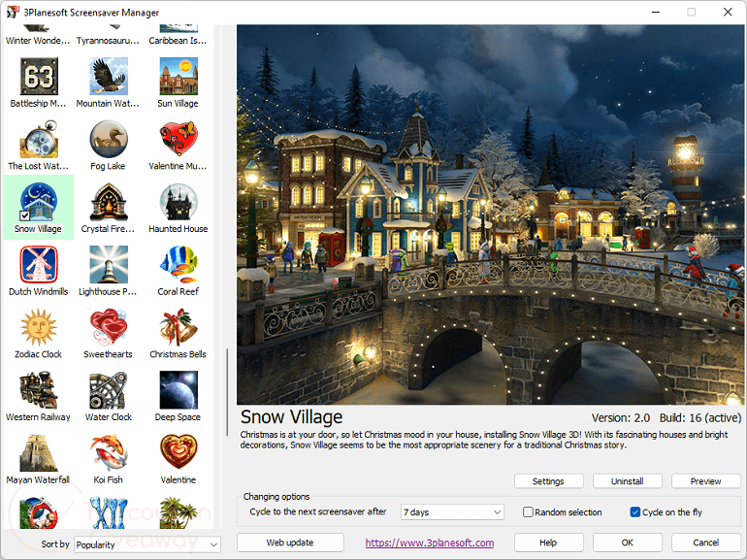Click the Web update button
Viewport: 747px width, 560px height.
[290, 543]
